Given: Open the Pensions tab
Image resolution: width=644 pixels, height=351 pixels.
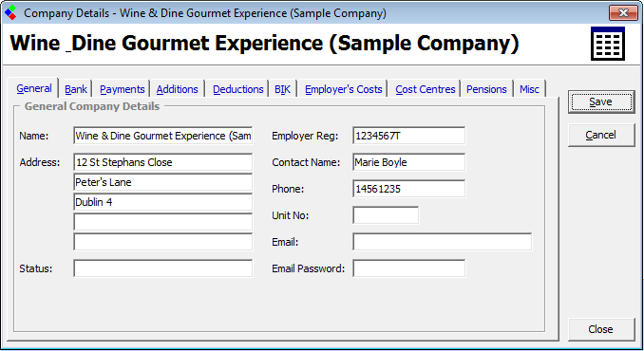Looking at the screenshot, I should pos(486,89).
